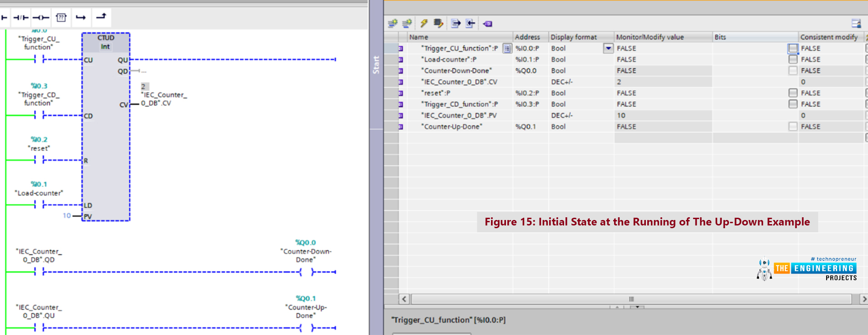This screenshot has height=335, width=868.
Task: Click modify with trigger icon
Action: (438, 23)
